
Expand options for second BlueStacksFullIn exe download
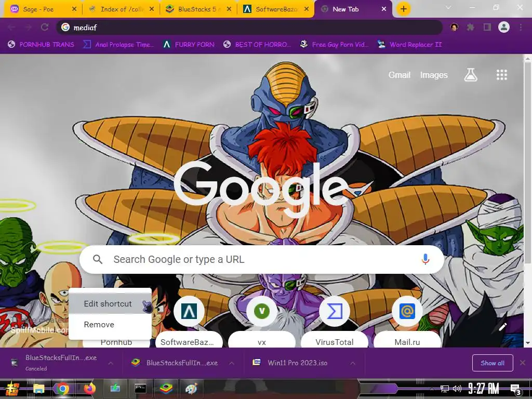231,363
